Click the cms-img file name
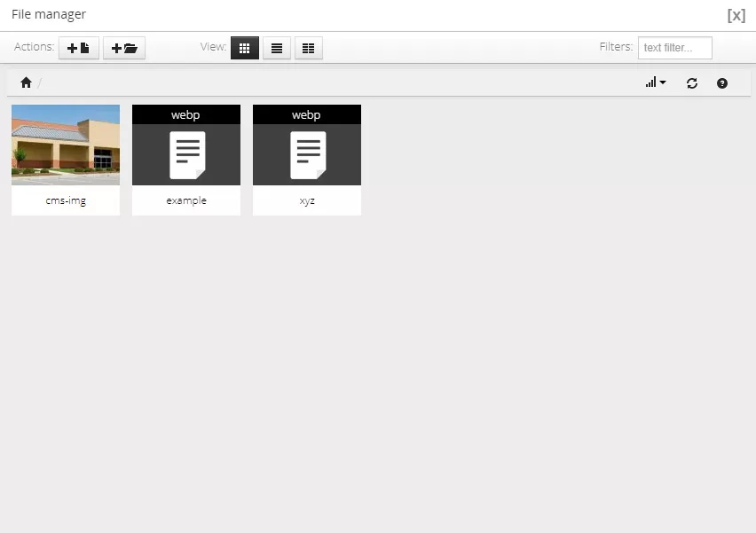Screen dimensions: 756x533 point(66,200)
